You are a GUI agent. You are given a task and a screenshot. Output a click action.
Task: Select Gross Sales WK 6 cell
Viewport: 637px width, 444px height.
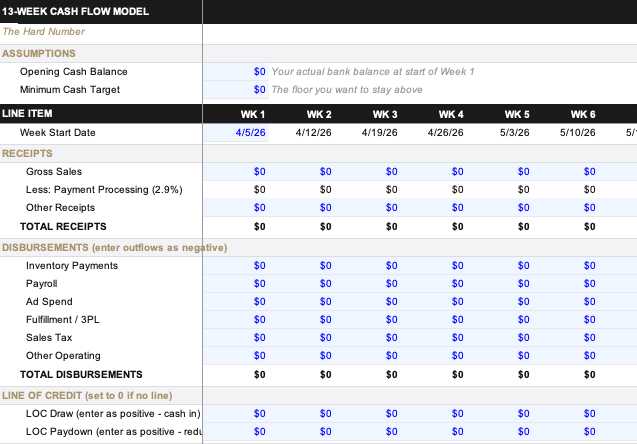[x=566, y=171]
